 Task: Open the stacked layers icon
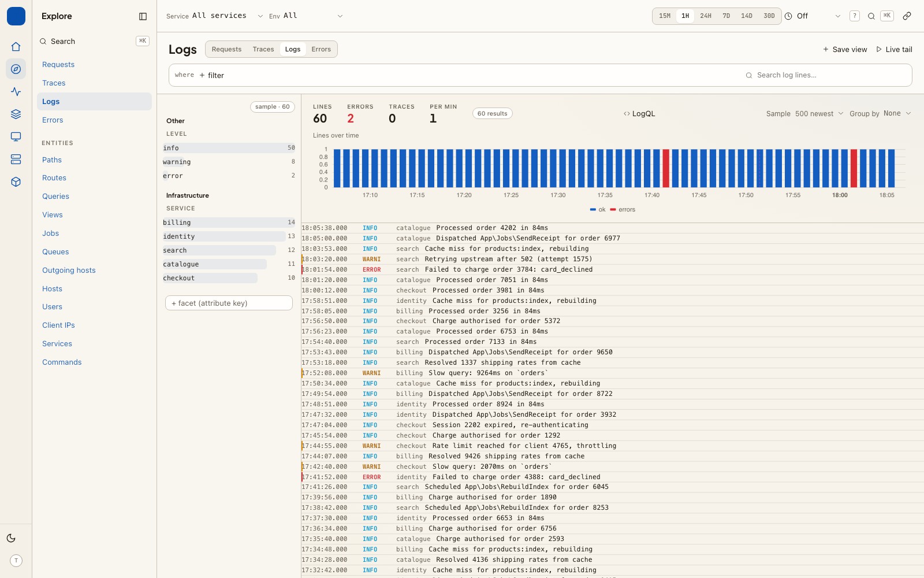pyautogui.click(x=16, y=114)
